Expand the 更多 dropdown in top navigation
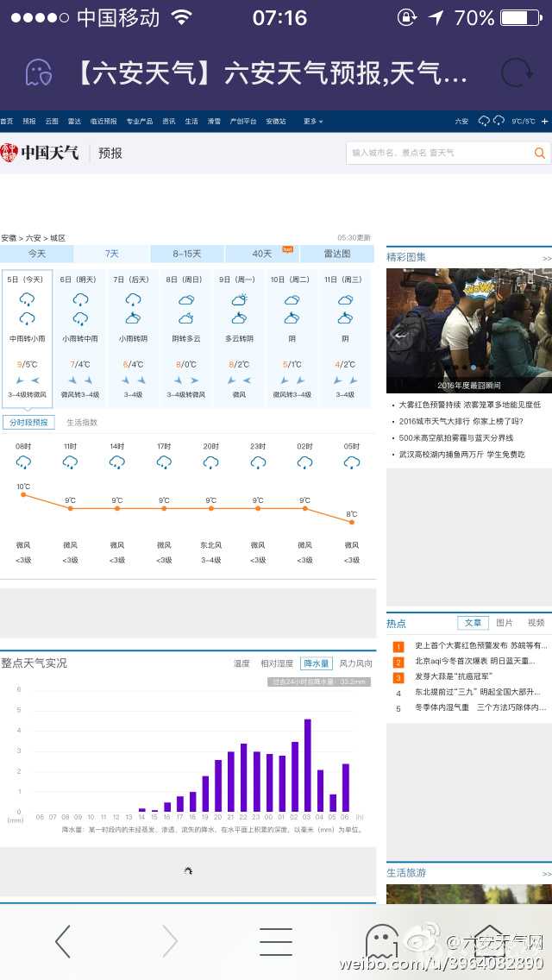The image size is (552, 980). click(312, 122)
